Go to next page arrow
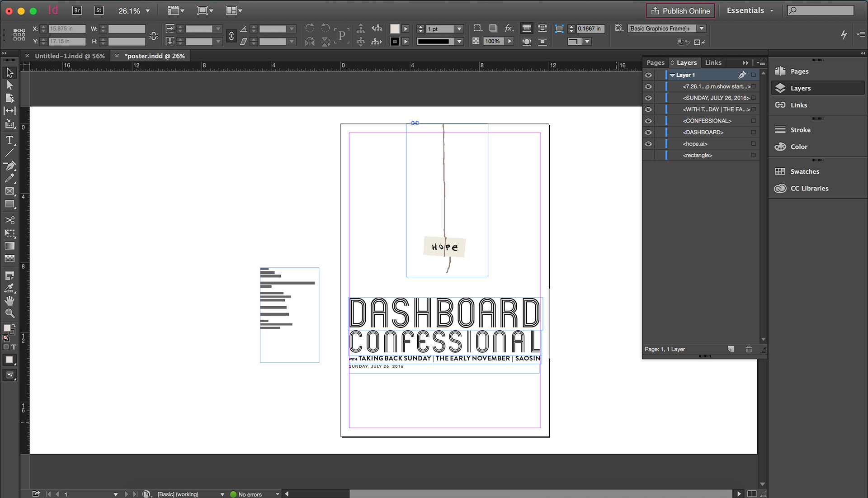 point(126,494)
